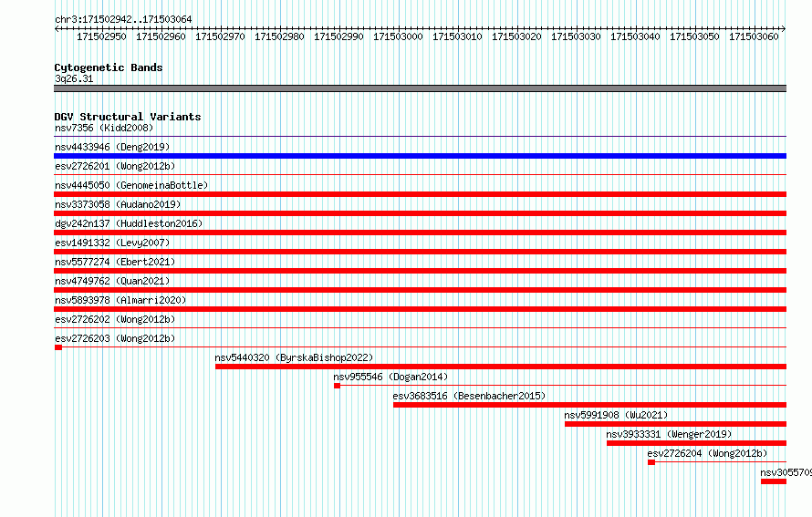The height and width of the screenshot is (517, 812).
Task: Click ruler position 171503050
Action: pos(694,36)
